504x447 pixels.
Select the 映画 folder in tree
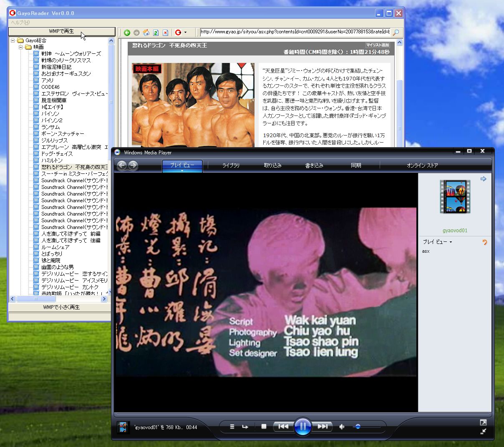pos(38,47)
